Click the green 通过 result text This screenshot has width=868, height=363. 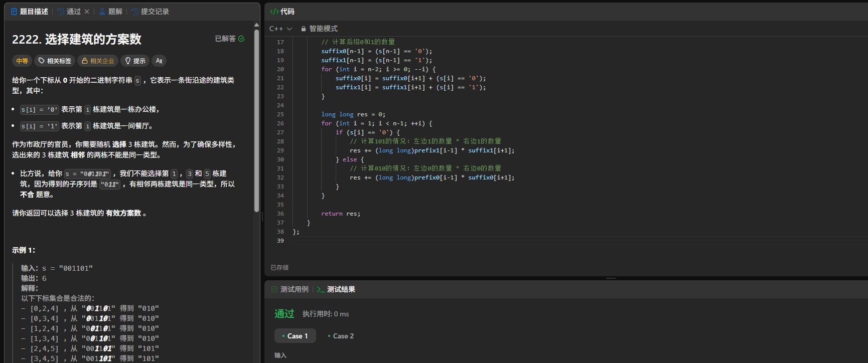[x=284, y=314]
